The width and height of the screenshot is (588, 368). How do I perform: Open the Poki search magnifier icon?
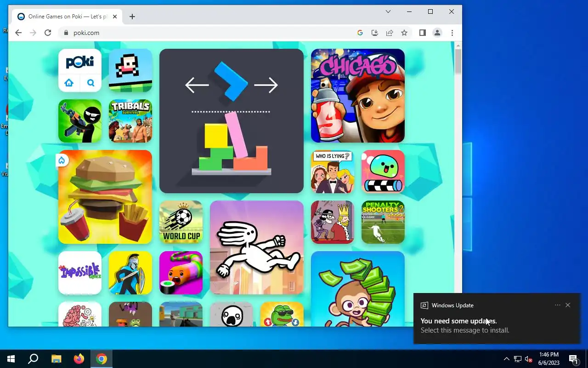(x=91, y=83)
